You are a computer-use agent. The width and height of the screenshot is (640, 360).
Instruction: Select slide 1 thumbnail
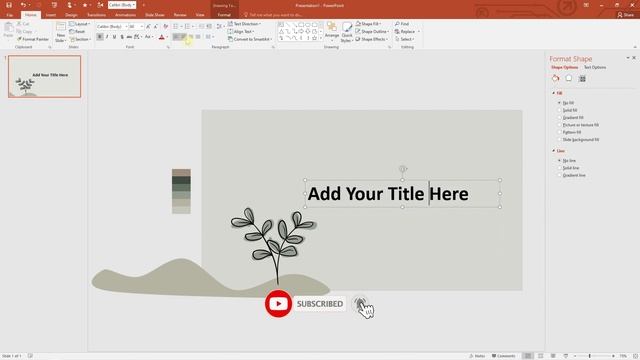click(x=44, y=76)
